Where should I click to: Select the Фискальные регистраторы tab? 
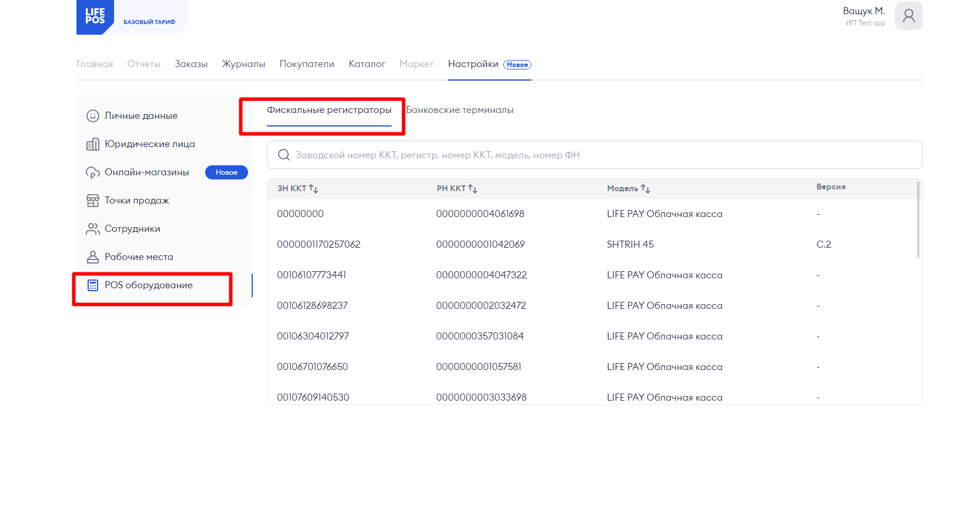[x=329, y=110]
